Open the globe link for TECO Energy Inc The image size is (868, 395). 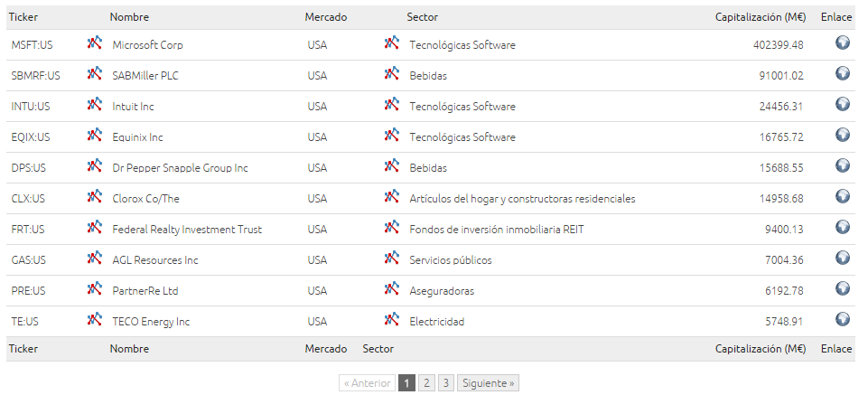tap(843, 319)
